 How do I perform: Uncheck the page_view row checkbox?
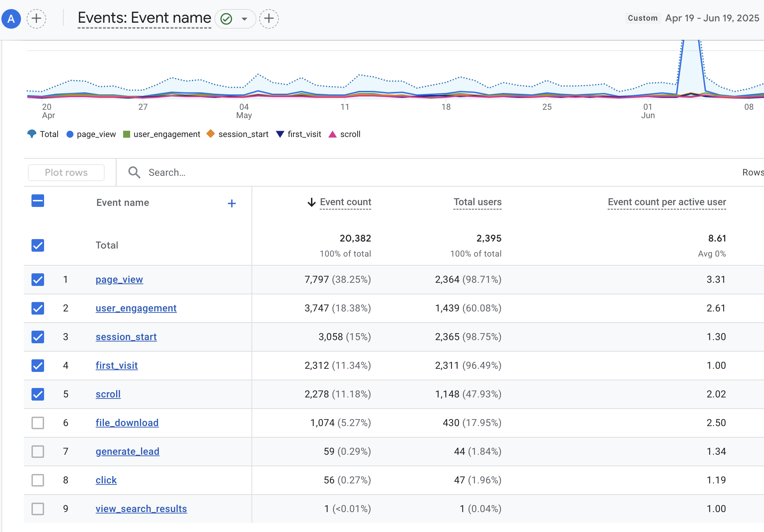pos(38,280)
